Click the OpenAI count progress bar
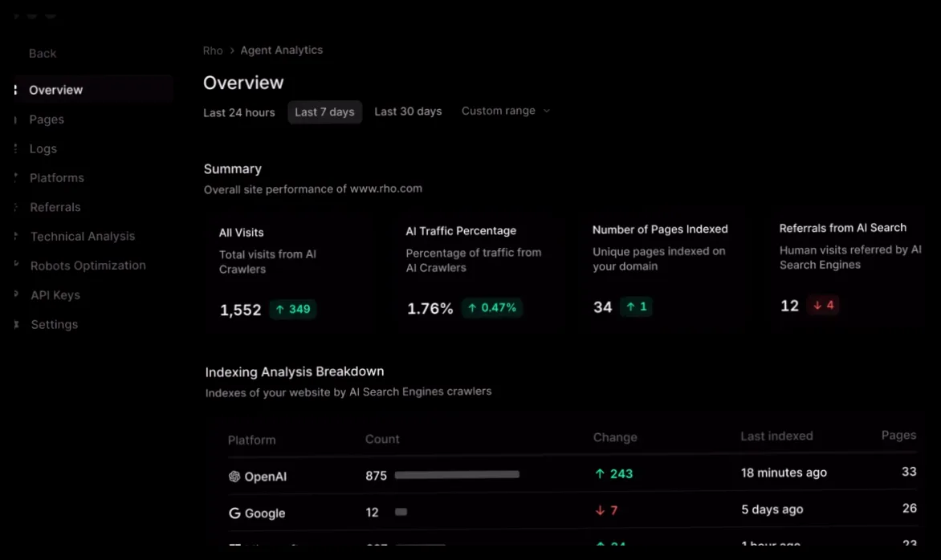Viewport: 941px width, 560px height. coord(457,474)
